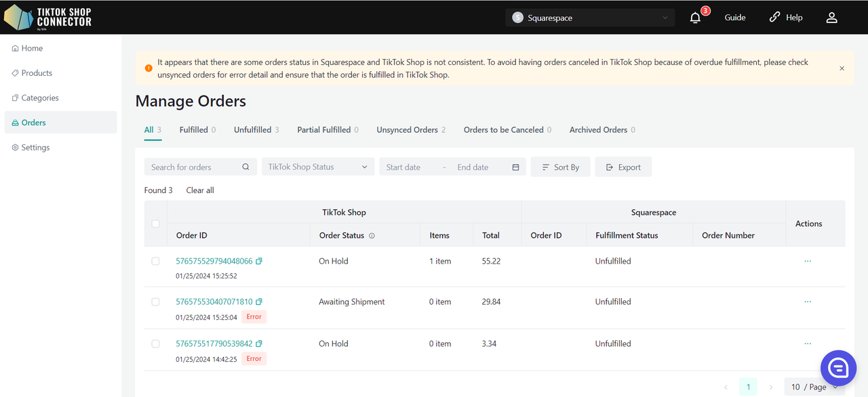868x397 pixels.
Task: Open the Squarespace store selector dropdown
Action: click(x=590, y=18)
